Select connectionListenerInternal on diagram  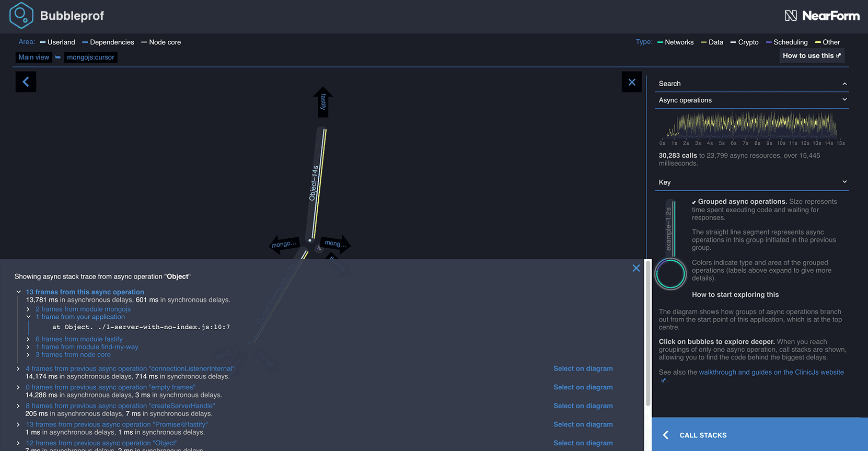tap(583, 368)
